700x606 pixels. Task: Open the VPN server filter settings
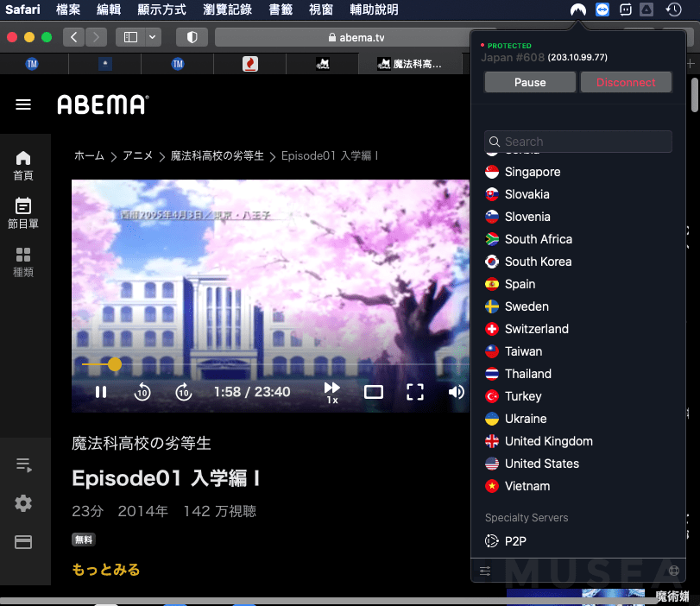point(484,571)
